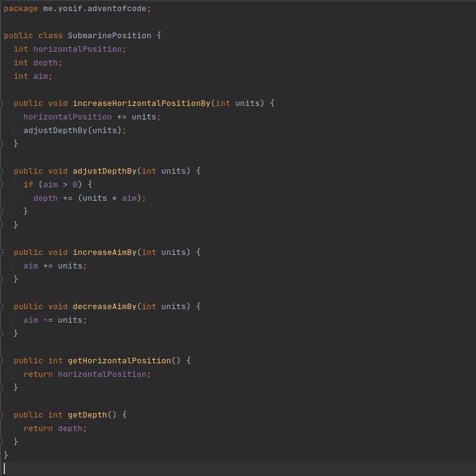Click the increaseAimBy method name
476x476 pixels.
pyautogui.click(x=105, y=252)
